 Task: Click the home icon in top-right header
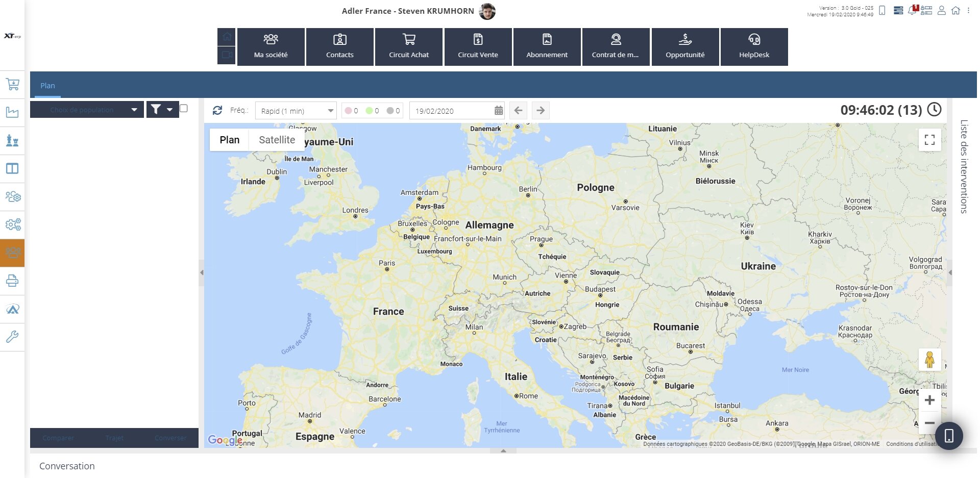(955, 10)
